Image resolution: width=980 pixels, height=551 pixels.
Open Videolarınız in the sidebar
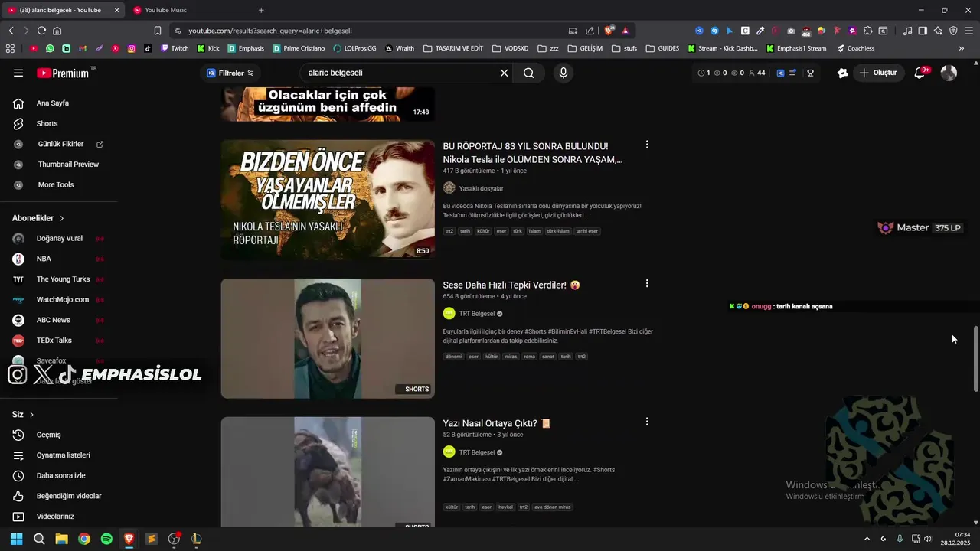[x=55, y=517]
